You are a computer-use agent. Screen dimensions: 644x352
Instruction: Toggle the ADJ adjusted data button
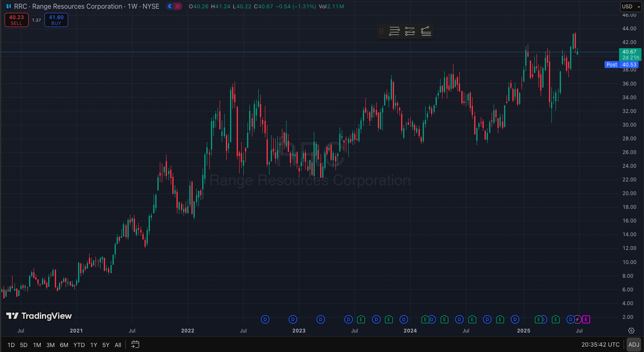[634, 345]
